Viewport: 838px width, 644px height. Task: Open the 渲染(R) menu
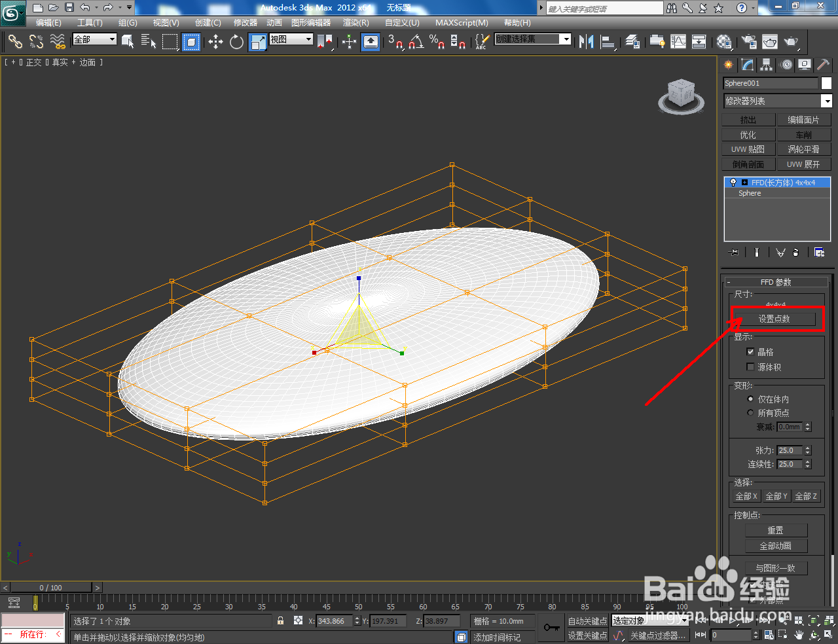coord(356,23)
